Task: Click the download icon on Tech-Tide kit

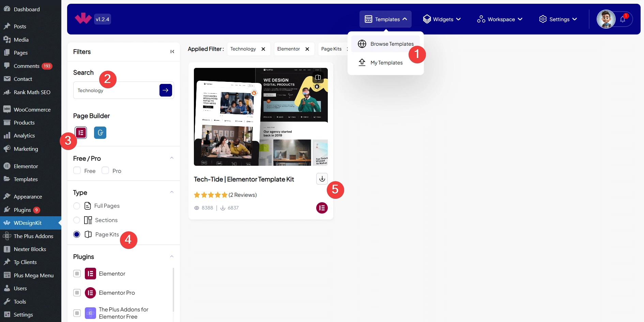Action: (322, 179)
